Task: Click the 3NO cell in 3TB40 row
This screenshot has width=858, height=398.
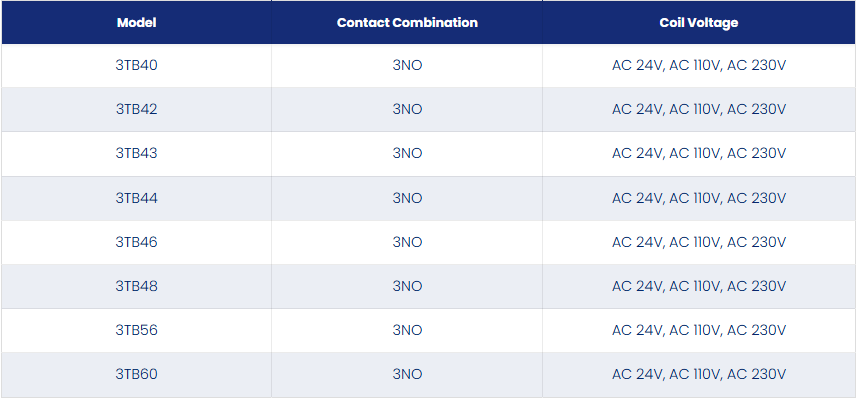Action: point(407,66)
